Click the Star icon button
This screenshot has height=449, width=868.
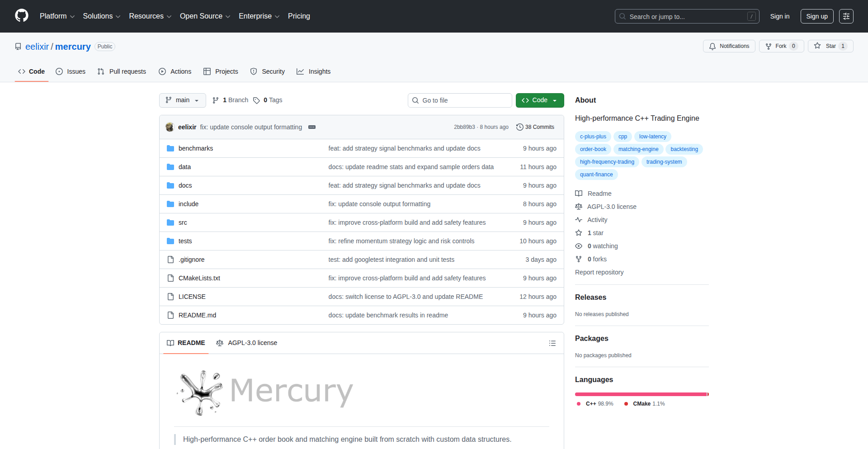[x=817, y=46]
